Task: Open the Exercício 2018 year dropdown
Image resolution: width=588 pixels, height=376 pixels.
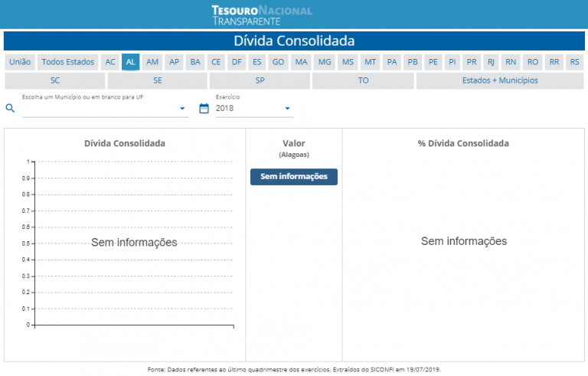Action: [253, 109]
